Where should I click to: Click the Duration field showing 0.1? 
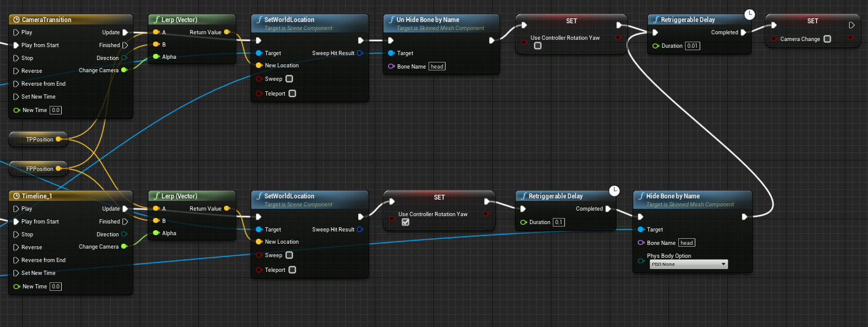point(559,222)
